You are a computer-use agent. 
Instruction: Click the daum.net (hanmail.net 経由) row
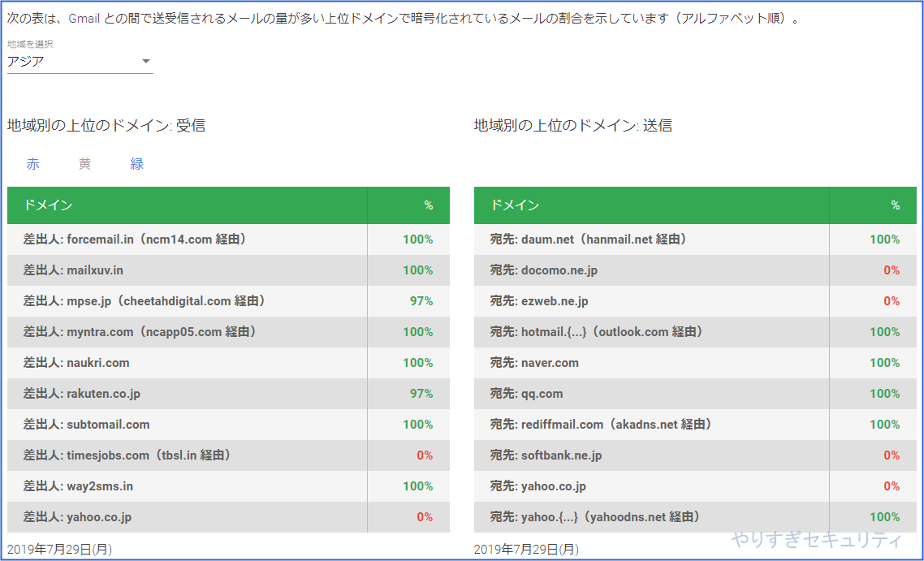[695, 240]
